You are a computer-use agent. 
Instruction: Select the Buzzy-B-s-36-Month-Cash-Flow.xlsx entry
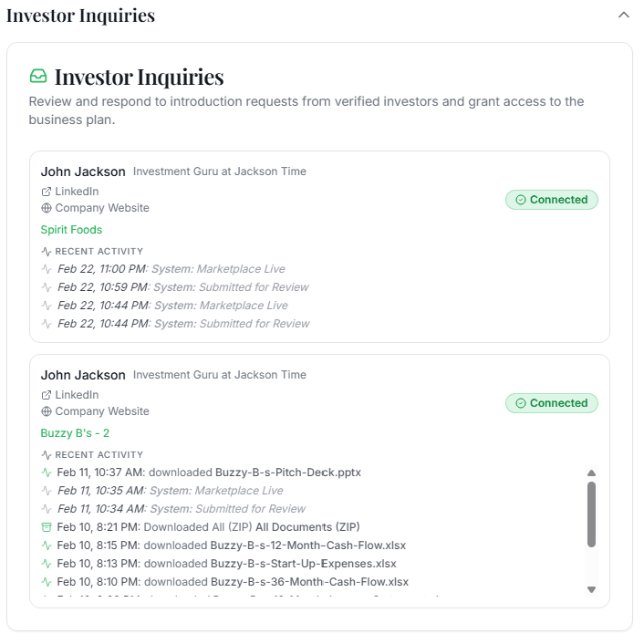(224, 582)
